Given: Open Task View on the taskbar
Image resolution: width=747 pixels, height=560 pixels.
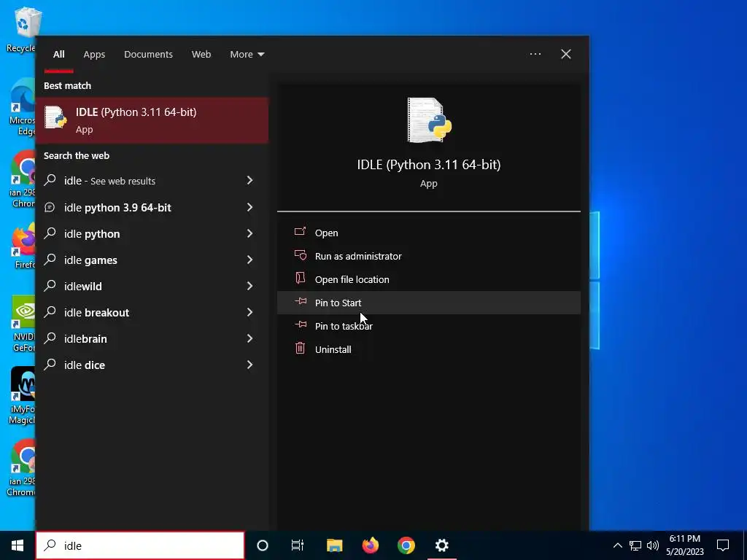Looking at the screenshot, I should pos(298,545).
